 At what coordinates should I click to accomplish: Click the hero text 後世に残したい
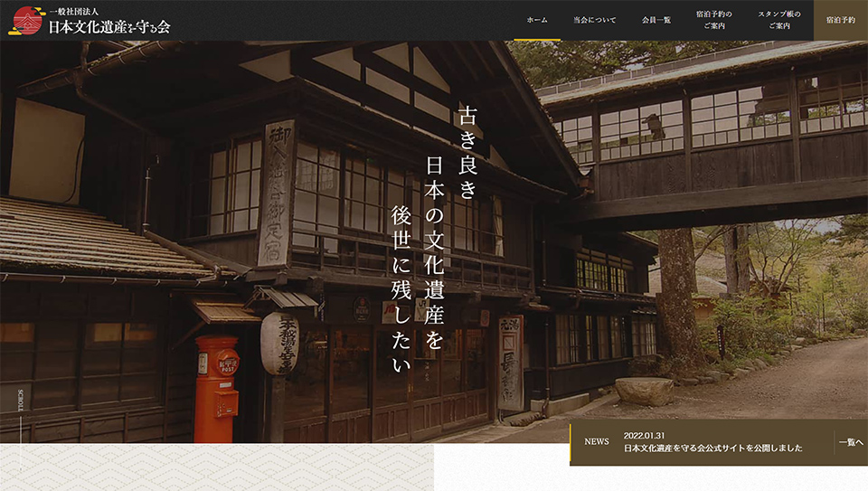tap(401, 289)
